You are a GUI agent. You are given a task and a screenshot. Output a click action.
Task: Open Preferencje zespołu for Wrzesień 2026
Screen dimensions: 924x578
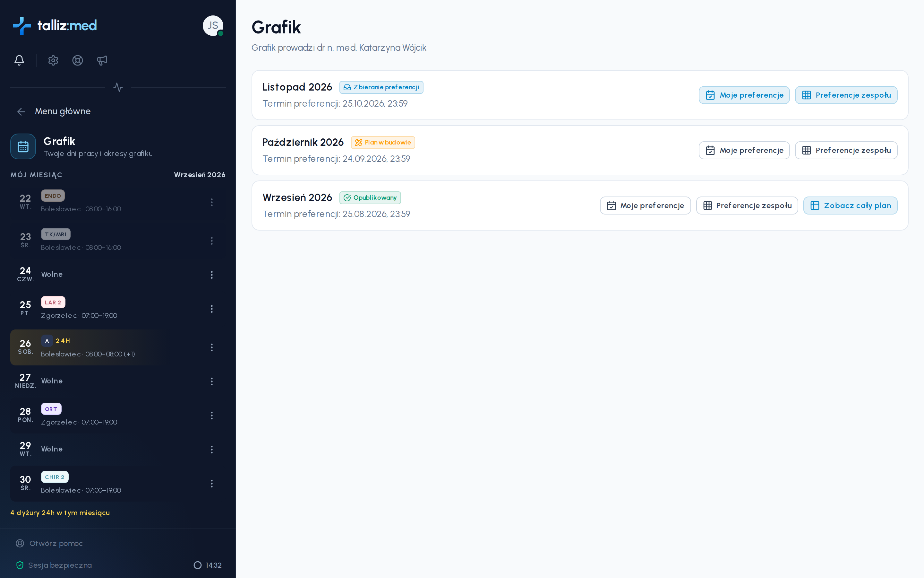tap(747, 205)
